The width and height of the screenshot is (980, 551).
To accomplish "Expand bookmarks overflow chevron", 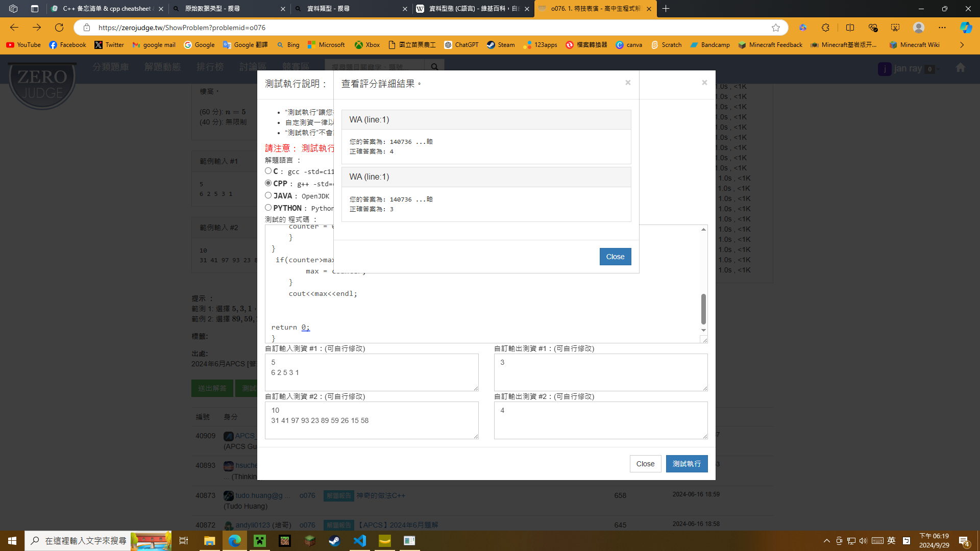I will (962, 45).
